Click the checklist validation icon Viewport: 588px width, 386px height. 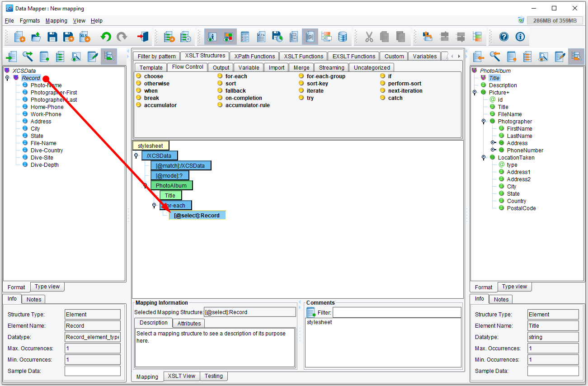click(245, 37)
